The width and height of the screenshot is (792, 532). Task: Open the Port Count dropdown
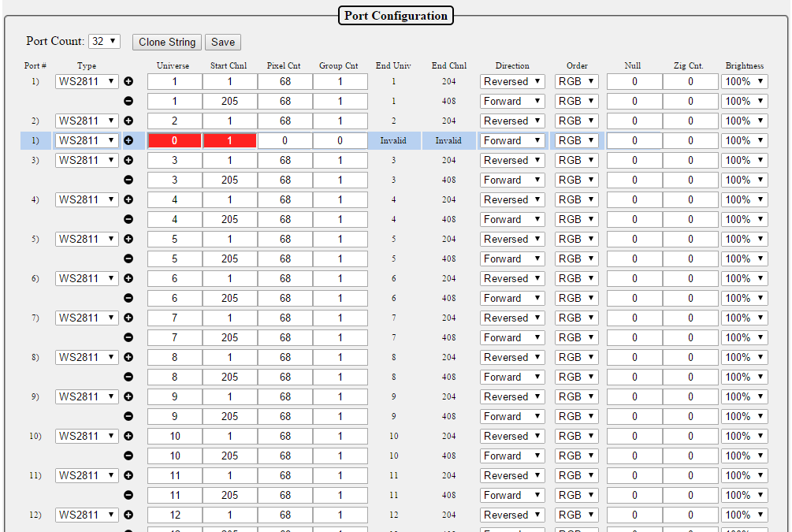(104, 41)
